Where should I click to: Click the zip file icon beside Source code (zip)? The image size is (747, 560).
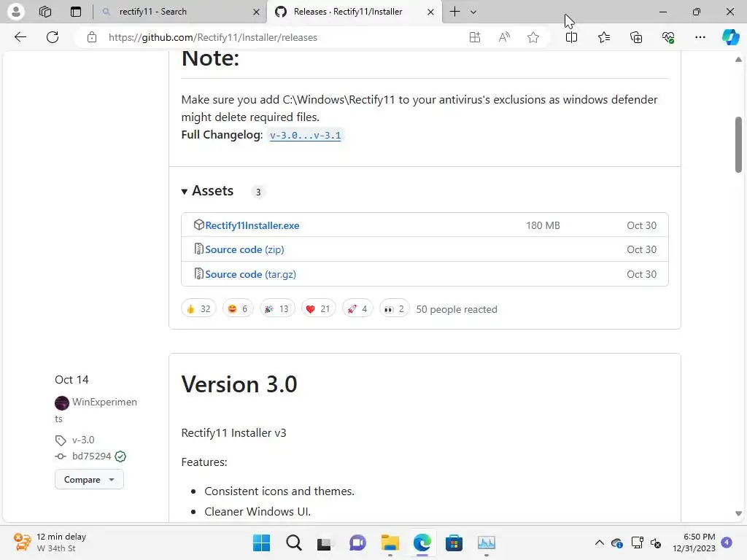pyautogui.click(x=198, y=249)
